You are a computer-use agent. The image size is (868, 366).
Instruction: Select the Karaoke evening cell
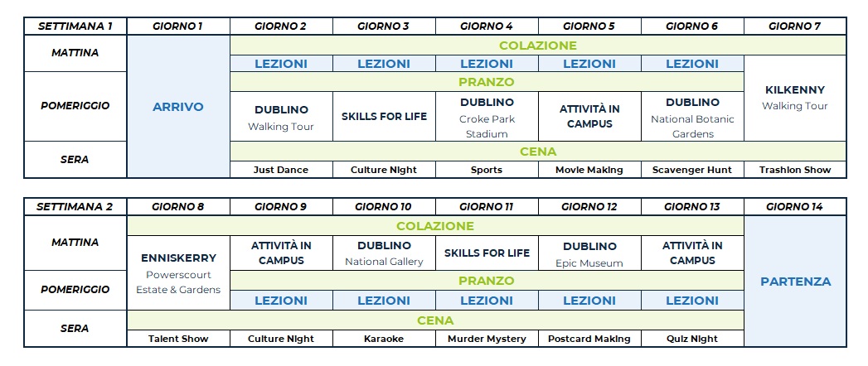coord(384,339)
